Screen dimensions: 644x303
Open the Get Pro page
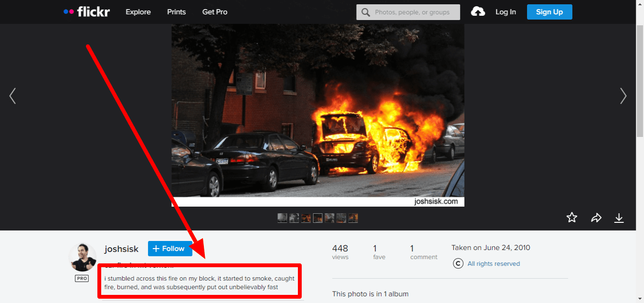[x=215, y=12]
